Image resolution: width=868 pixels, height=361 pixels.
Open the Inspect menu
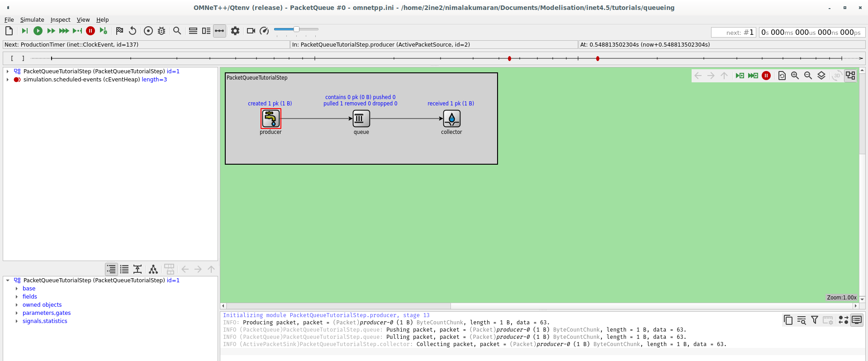(60, 20)
